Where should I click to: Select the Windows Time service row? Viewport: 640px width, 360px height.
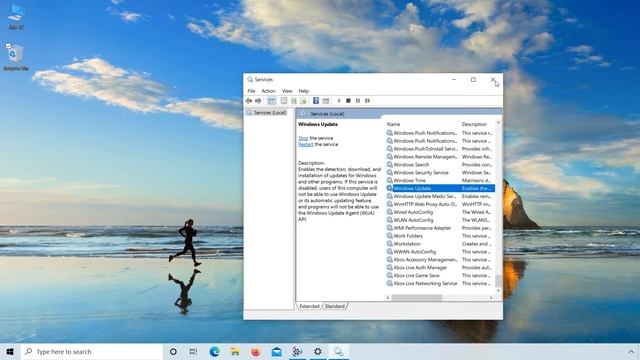click(x=440, y=180)
